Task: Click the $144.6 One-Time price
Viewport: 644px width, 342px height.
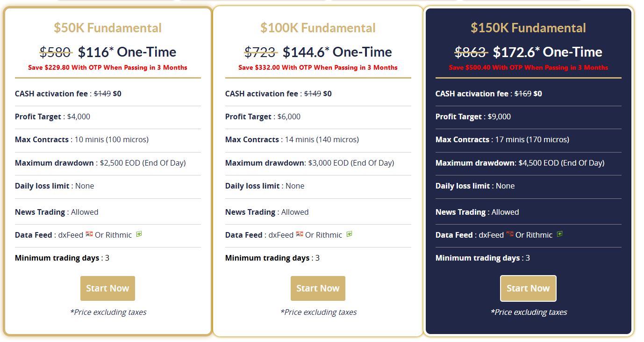Action: pyautogui.click(x=337, y=52)
